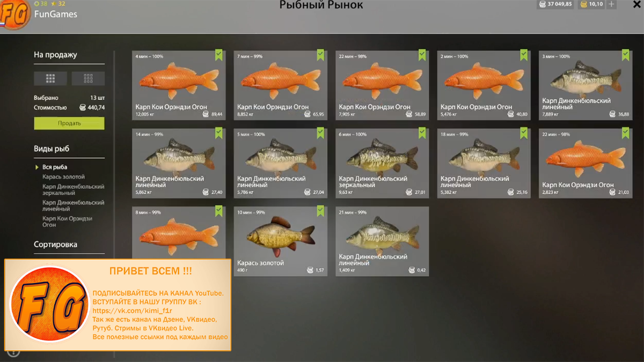Uncheck the 12,005 kg Карп Кои card checkmark
The image size is (644, 362).
point(218,55)
